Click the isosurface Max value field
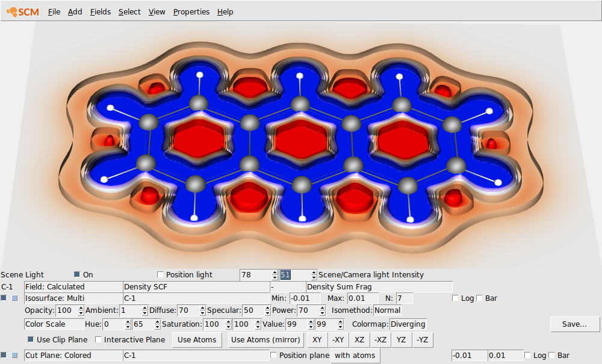602x364 pixels. click(362, 298)
